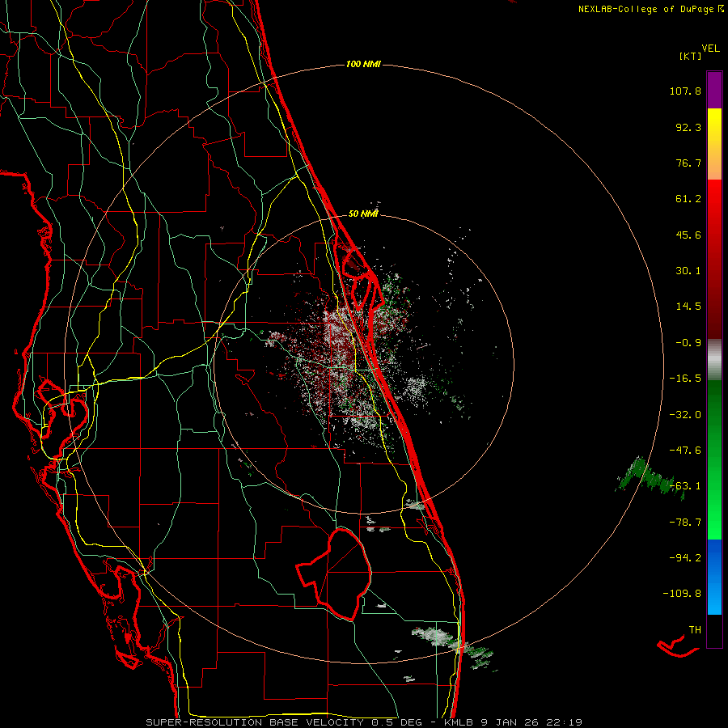
Task: Click the [KT] units label
Action: (691, 56)
